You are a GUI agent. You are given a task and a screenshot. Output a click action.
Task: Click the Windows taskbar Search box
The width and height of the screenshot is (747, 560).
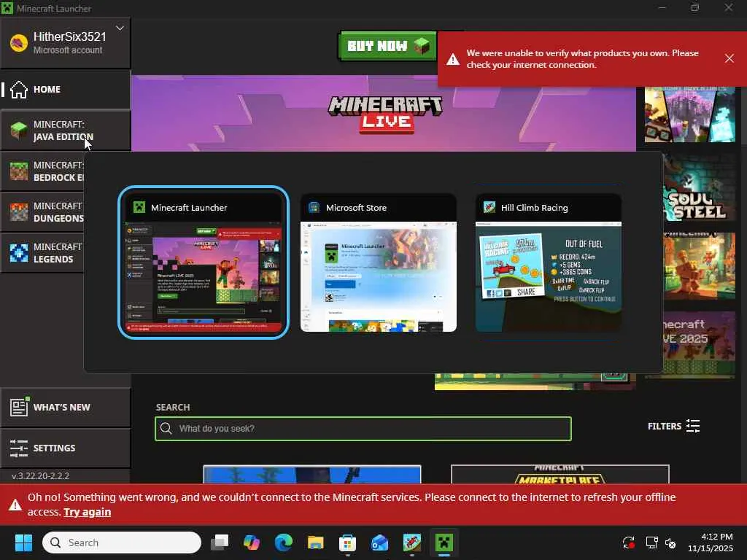click(x=122, y=542)
